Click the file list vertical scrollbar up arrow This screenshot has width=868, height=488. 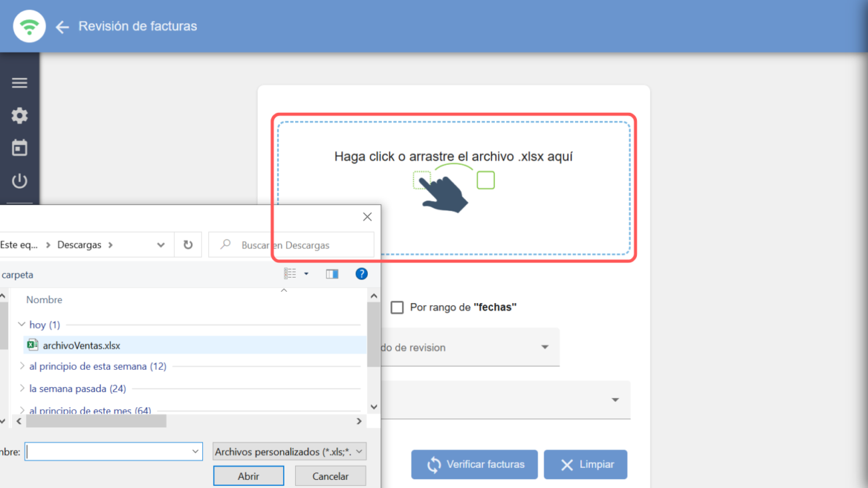[x=373, y=296]
